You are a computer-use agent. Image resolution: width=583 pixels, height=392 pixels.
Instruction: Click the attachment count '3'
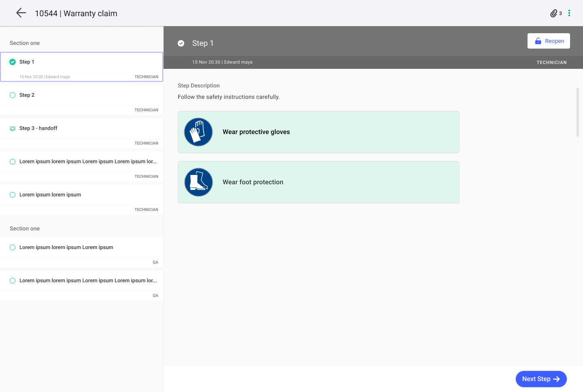[x=560, y=13]
